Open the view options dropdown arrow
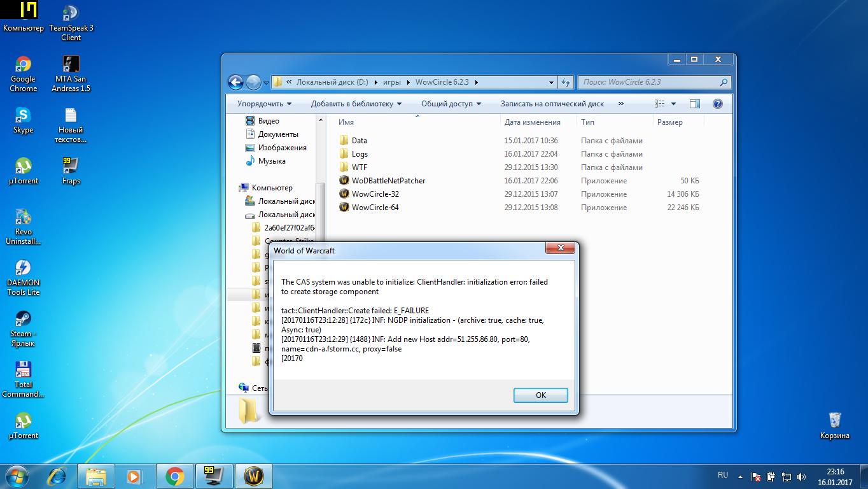Viewport: 868px width, 489px height. tap(673, 104)
